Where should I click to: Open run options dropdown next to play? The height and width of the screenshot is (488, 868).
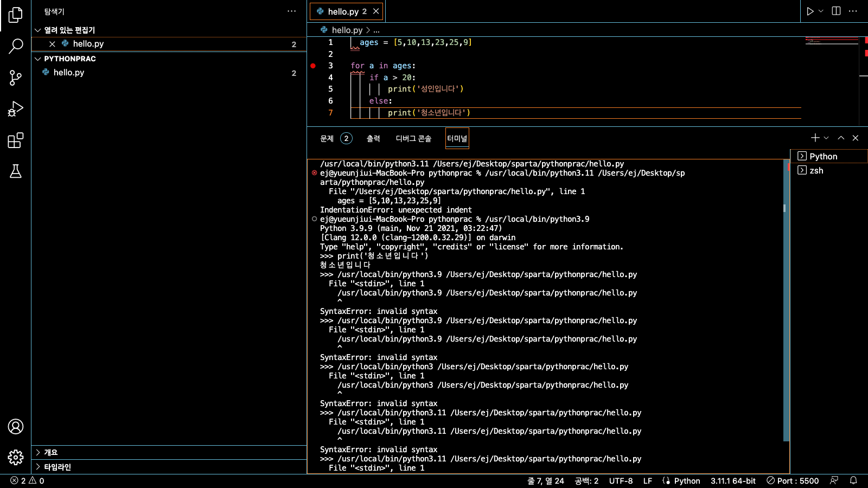[821, 11]
